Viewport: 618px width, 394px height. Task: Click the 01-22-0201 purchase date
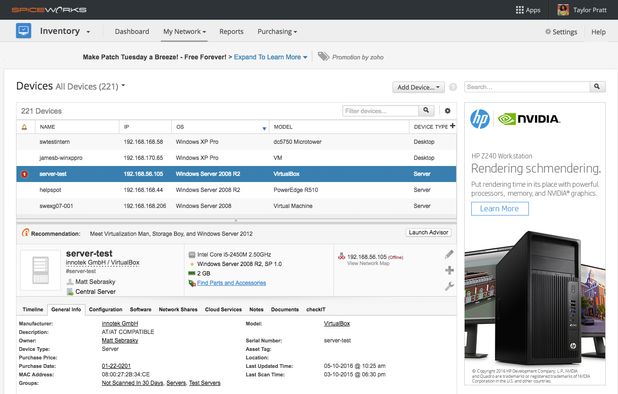[116, 366]
